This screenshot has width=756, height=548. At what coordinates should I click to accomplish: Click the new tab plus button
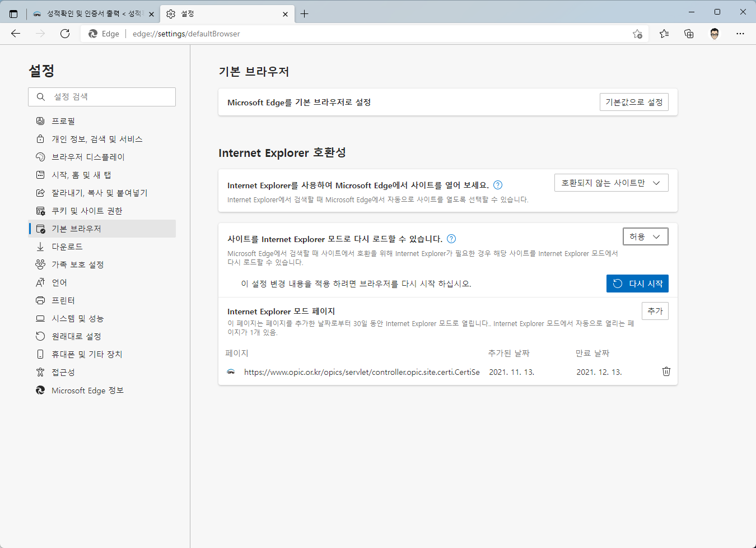pos(304,14)
